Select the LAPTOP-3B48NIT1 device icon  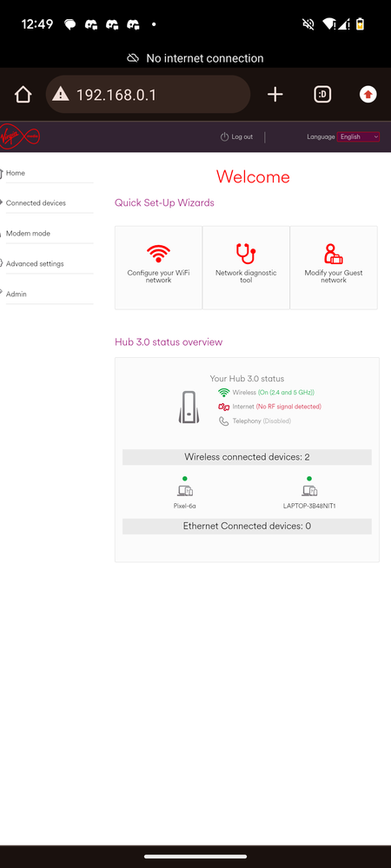[x=309, y=490]
